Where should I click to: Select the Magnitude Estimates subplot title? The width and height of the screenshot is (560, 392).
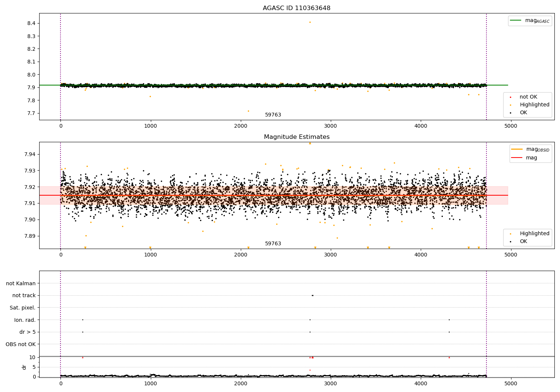point(296,137)
